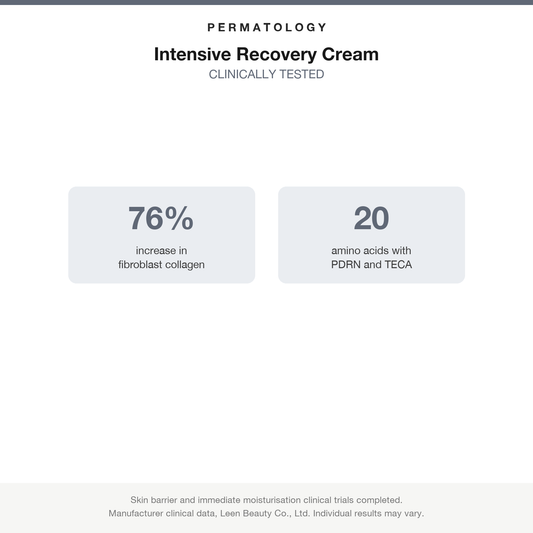This screenshot has width=533, height=533.
Task: Click the "fibroblast collagen" text
Action: [161, 264]
